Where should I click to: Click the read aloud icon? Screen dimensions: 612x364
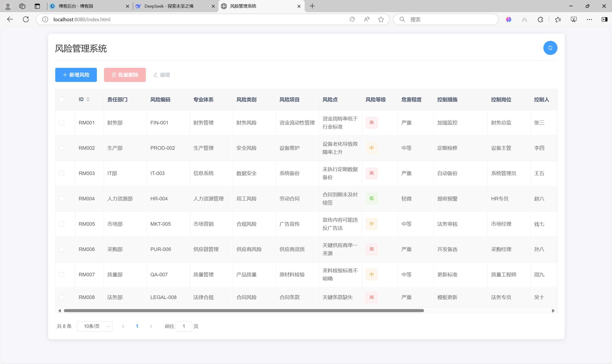coord(366,19)
